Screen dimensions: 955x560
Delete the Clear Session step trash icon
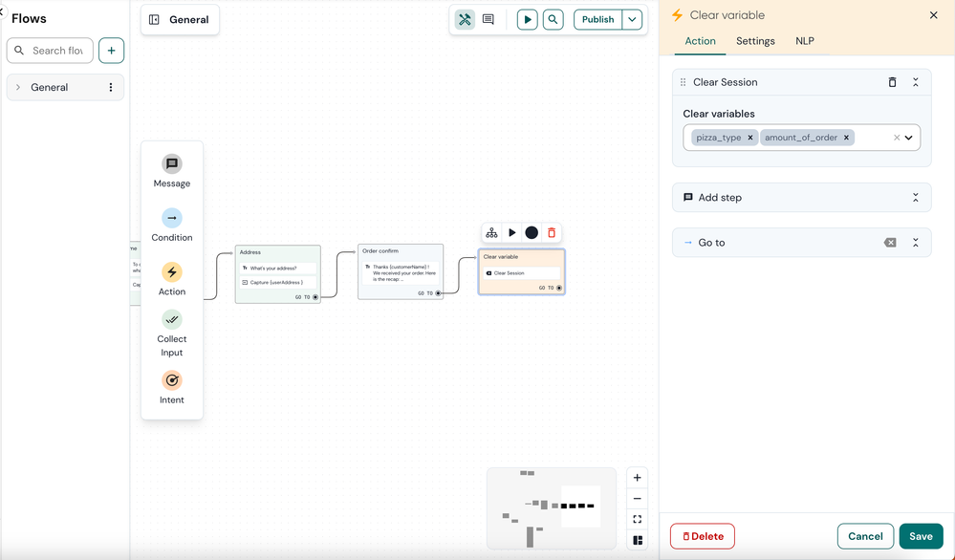[892, 82]
